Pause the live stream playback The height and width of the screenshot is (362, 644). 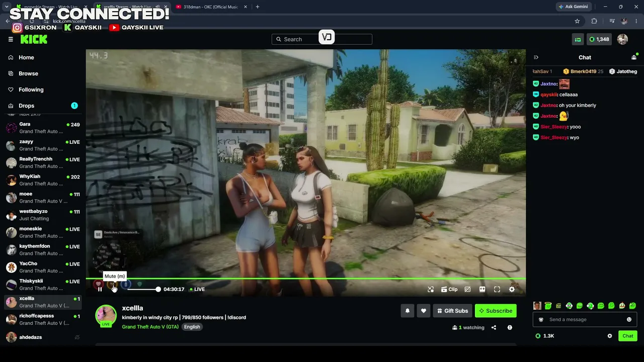click(100, 289)
